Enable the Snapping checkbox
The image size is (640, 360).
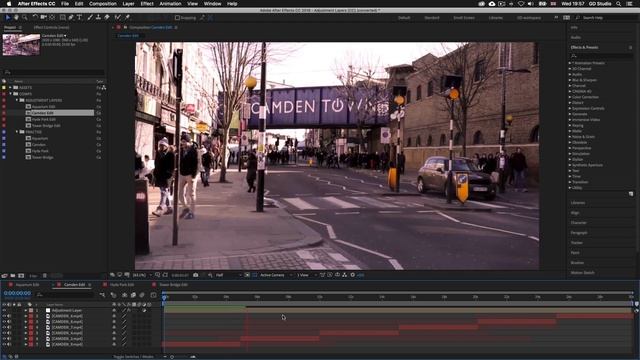(x=177, y=18)
